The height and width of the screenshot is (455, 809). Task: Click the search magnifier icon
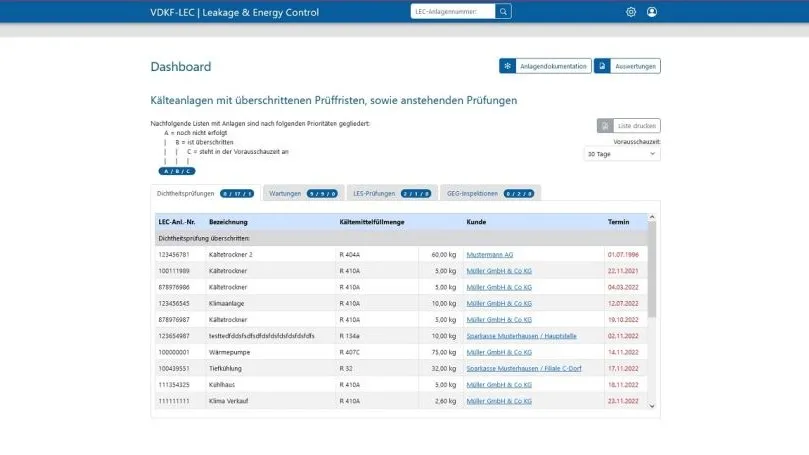503,11
